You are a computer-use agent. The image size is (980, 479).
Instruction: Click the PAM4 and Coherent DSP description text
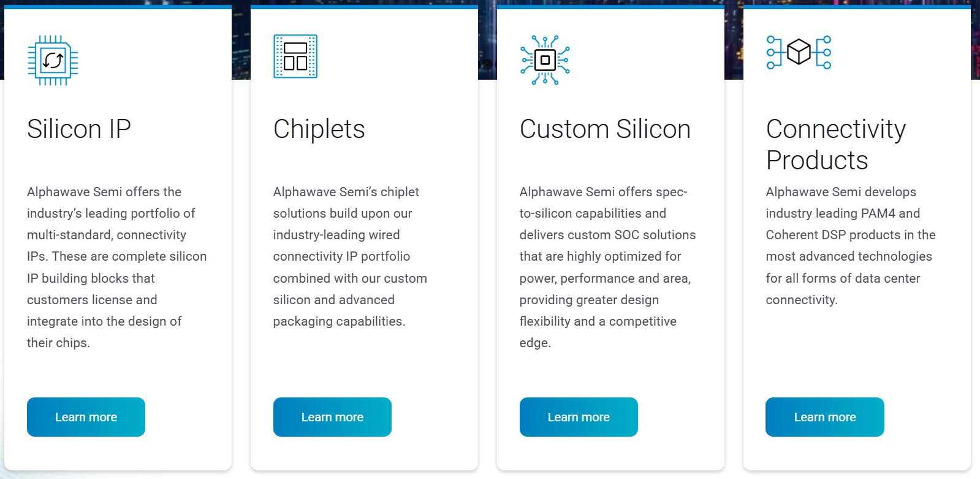pos(851,246)
